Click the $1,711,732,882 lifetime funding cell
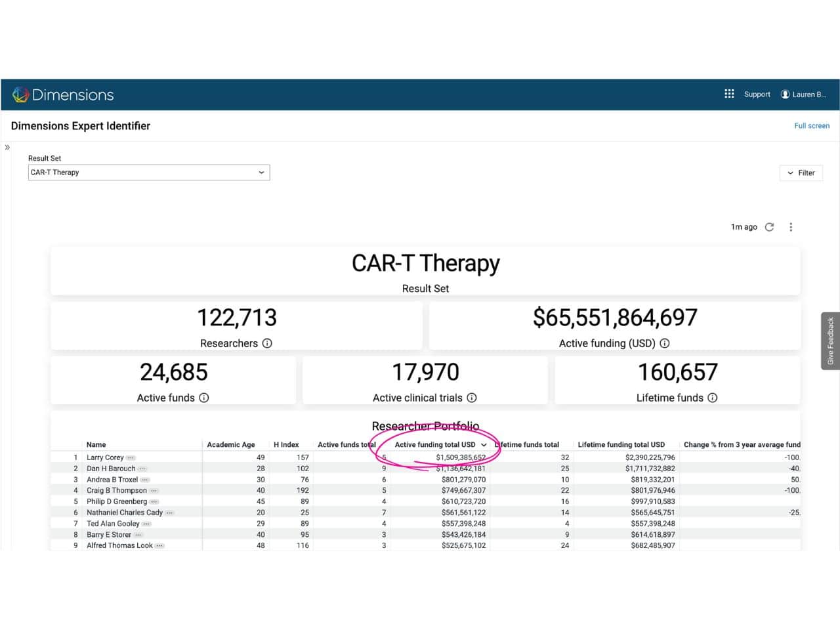Screen dimensions: 840x630 (650, 469)
